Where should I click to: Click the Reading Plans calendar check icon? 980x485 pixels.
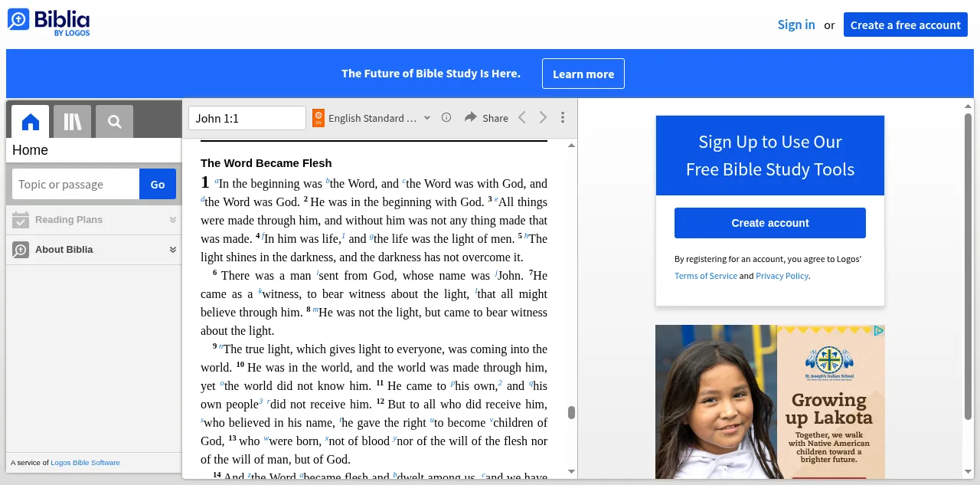pos(21,220)
